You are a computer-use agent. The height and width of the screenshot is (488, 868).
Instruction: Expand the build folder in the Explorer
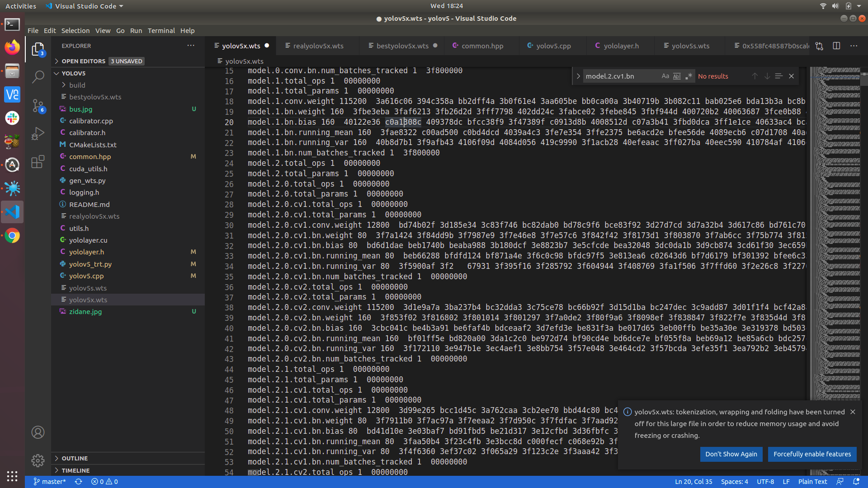pyautogui.click(x=77, y=85)
